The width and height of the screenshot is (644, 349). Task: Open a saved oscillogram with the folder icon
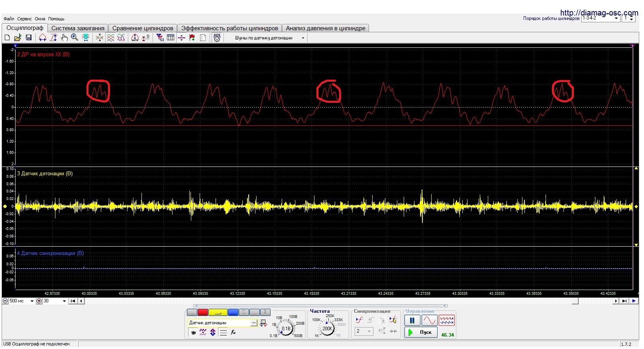(x=18, y=37)
